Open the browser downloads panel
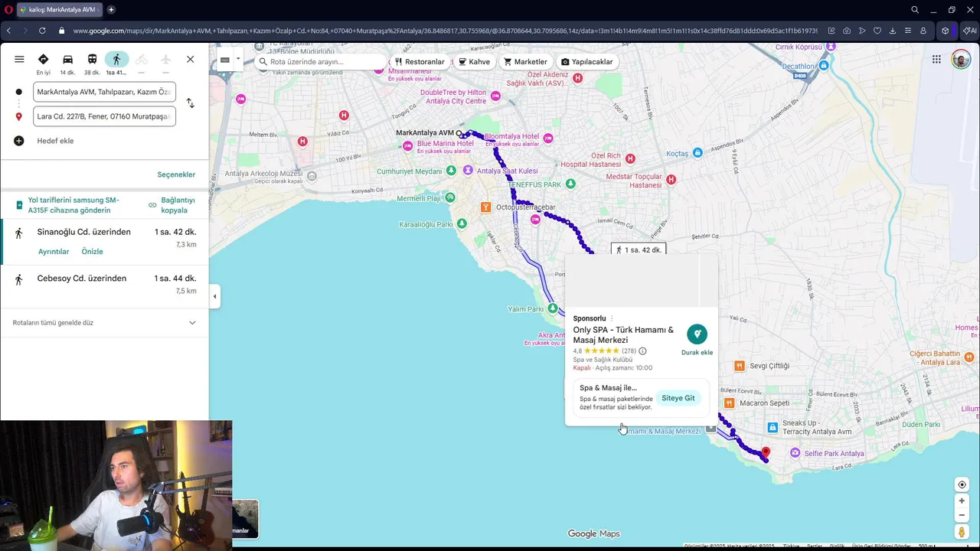This screenshot has height=551, width=980. click(893, 31)
